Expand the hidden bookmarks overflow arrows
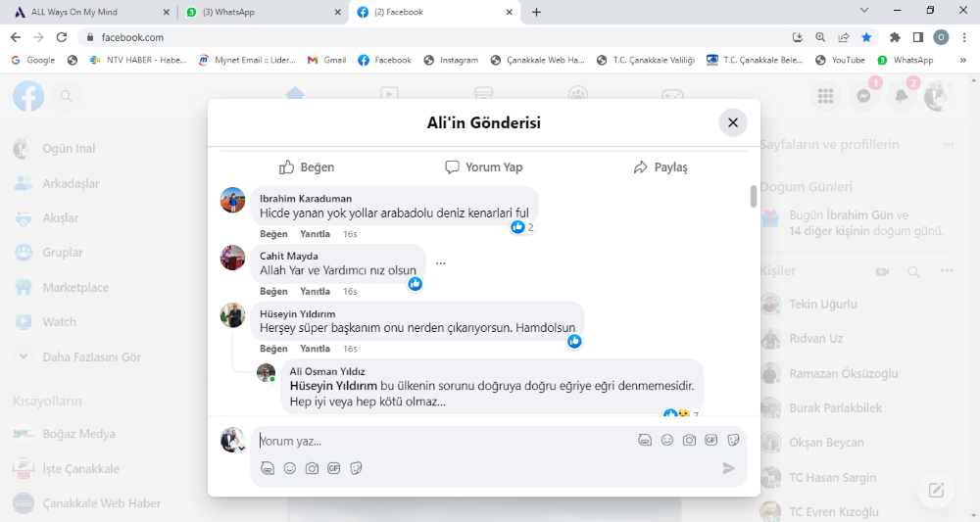980x522 pixels. [x=961, y=60]
